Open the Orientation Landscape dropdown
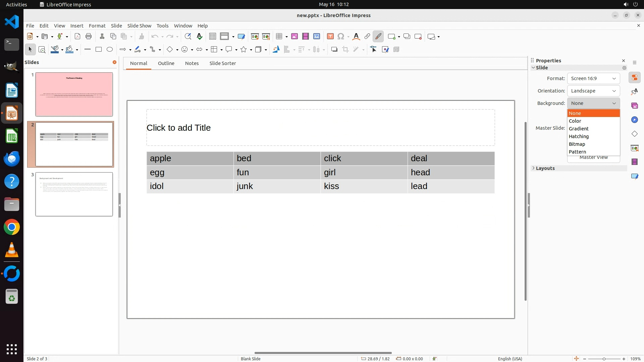644x362 pixels. pos(593,91)
